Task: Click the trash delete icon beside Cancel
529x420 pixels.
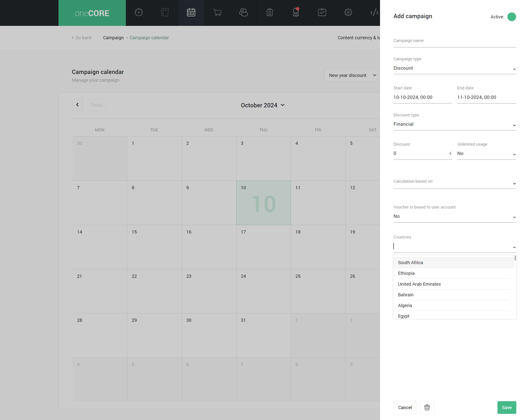Action: [x=427, y=407]
